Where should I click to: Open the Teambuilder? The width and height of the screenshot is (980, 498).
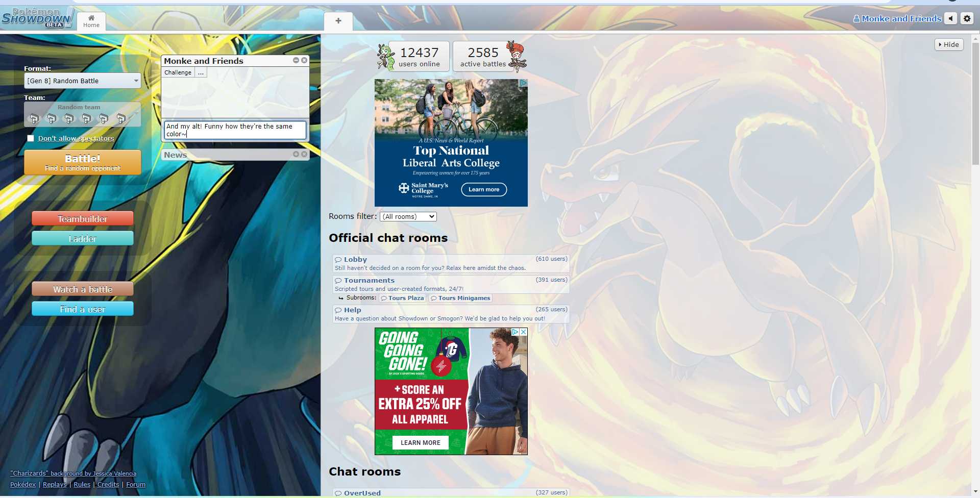(x=83, y=218)
